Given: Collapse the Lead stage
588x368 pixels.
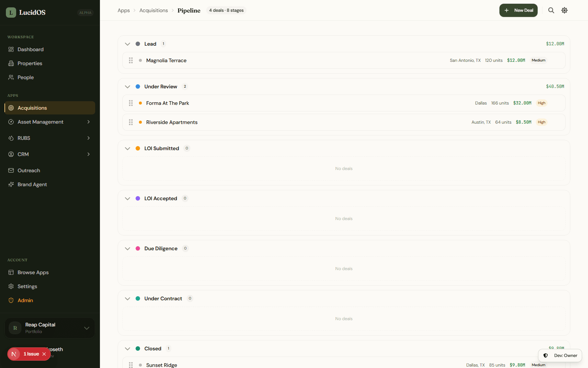Looking at the screenshot, I should click(x=128, y=44).
